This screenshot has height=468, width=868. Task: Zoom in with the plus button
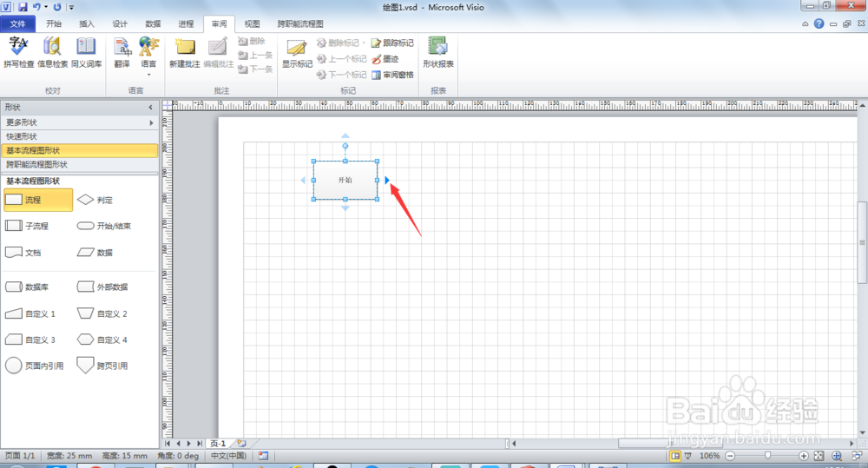tap(803, 456)
